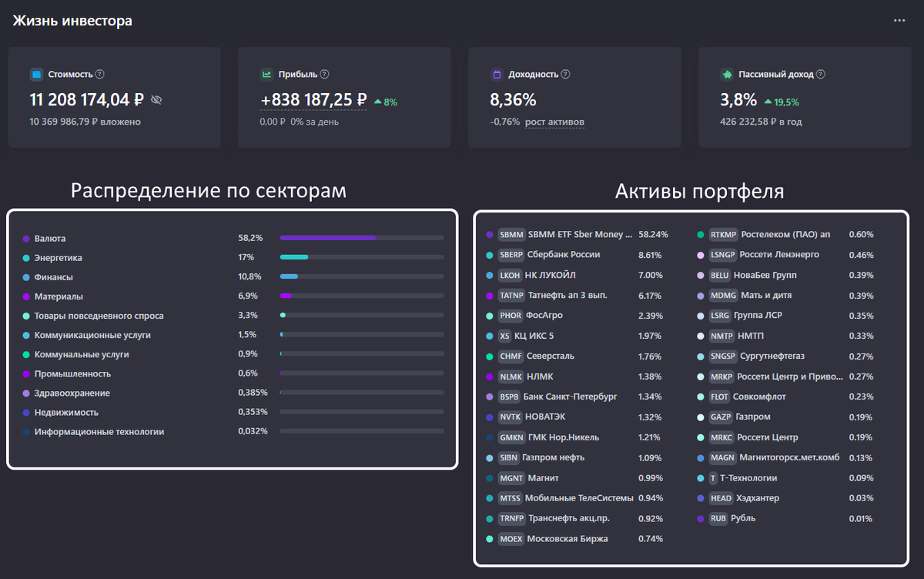Click the profit value '+838 187,25 ₽'
924x579 pixels.
[313, 99]
